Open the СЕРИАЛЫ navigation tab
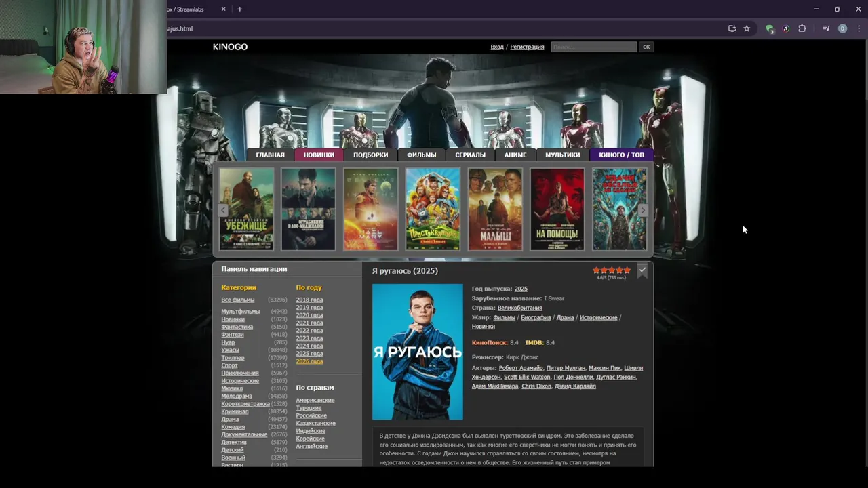Viewport: 868px width, 488px height. point(470,155)
